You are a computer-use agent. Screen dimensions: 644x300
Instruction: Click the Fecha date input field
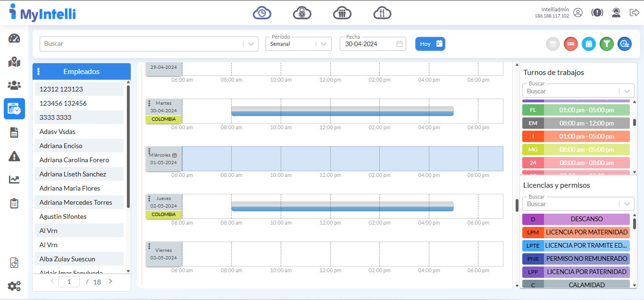click(368, 44)
